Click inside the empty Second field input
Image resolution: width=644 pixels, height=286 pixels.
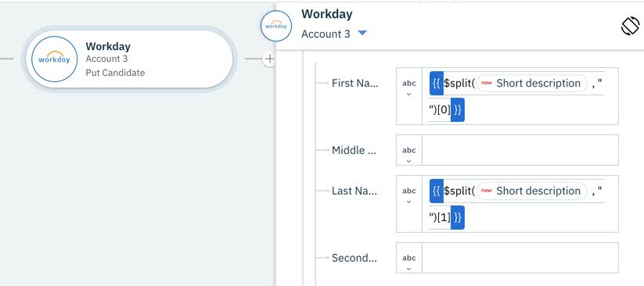click(520, 258)
